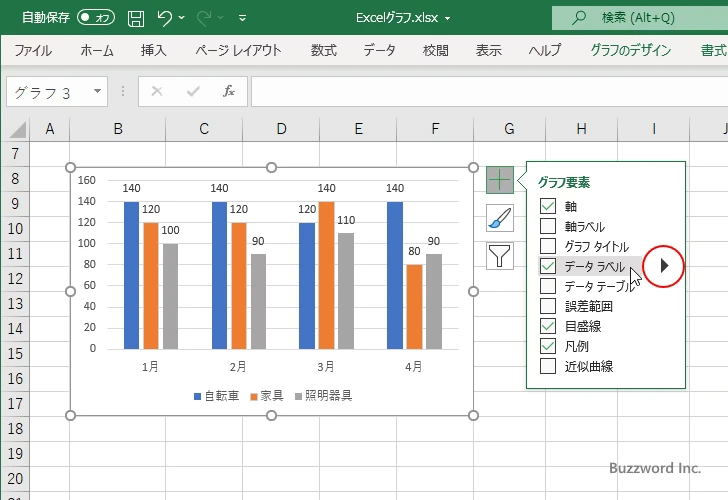This screenshot has height=500, width=728.
Task: Open the Quick Access Toolbar customize dropdown
Action: pos(242,18)
